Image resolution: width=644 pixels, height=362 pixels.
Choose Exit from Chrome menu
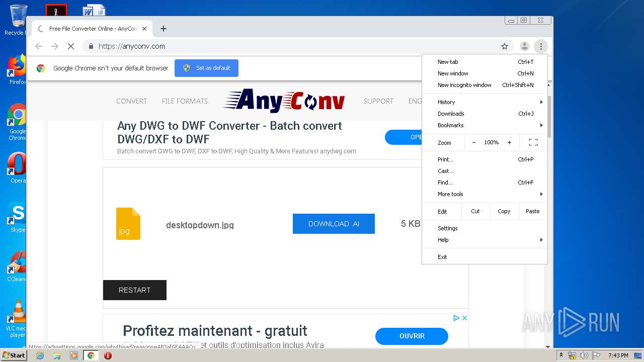pos(485,257)
